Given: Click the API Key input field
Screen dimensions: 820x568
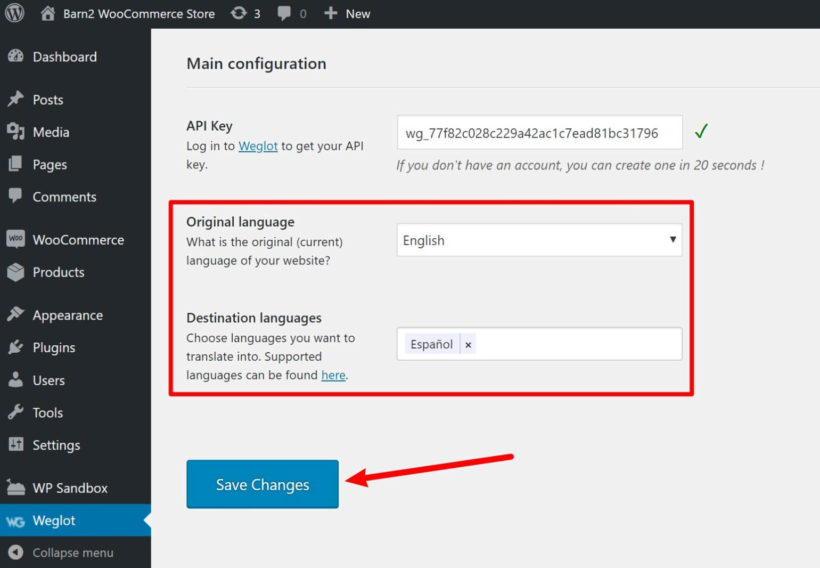Looking at the screenshot, I should (539, 133).
